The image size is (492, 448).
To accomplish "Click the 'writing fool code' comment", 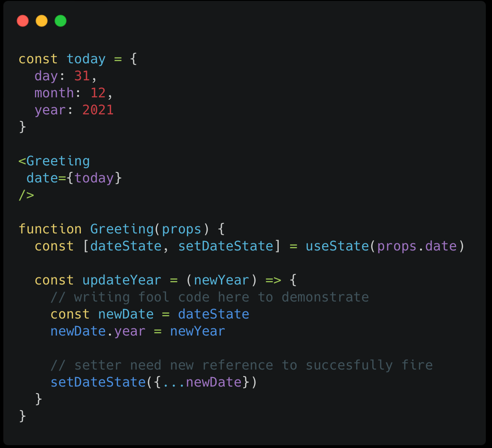I will pos(210,297).
